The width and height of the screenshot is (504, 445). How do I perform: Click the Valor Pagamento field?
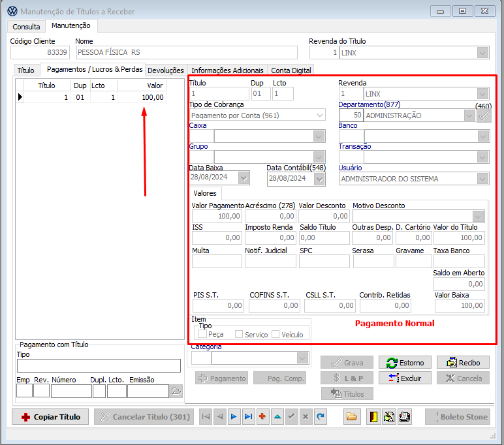217,216
